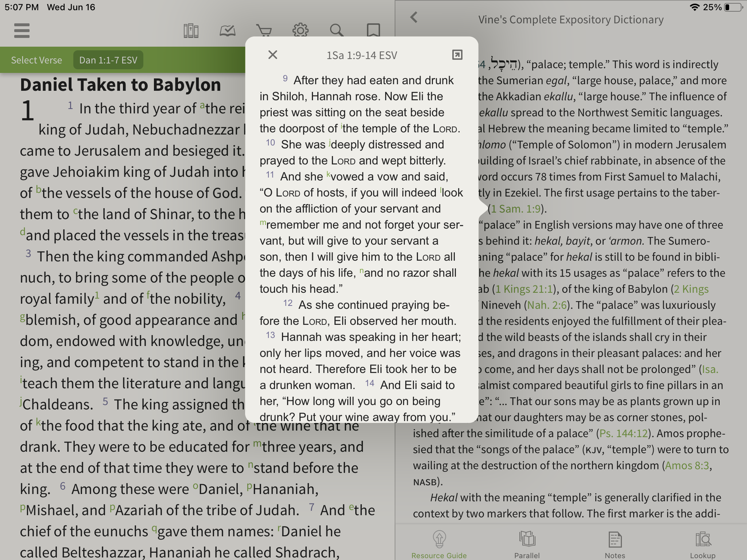Check the Wi-Fi status icon
The image size is (747, 560).
(x=695, y=7)
